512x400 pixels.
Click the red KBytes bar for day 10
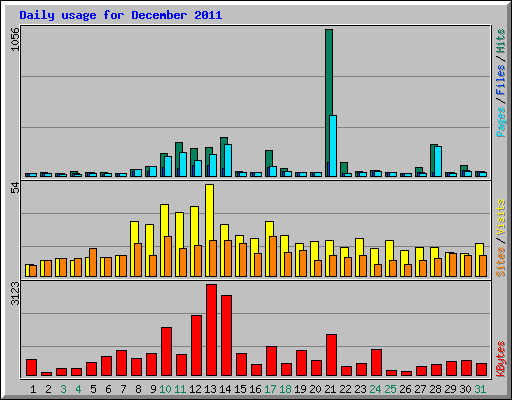coord(166,351)
